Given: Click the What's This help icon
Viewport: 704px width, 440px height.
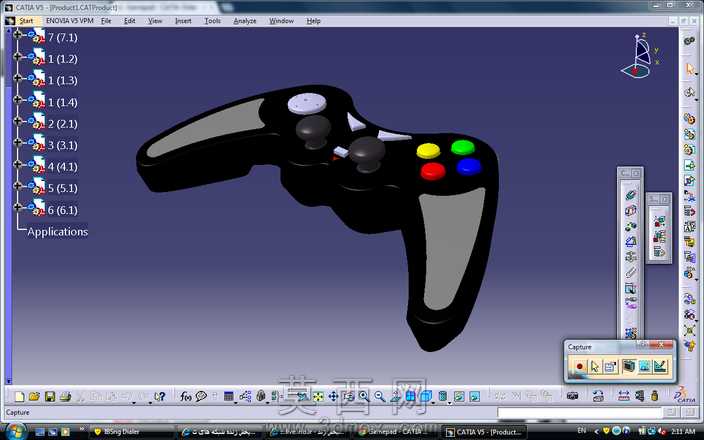Looking at the screenshot, I should pos(160,396).
